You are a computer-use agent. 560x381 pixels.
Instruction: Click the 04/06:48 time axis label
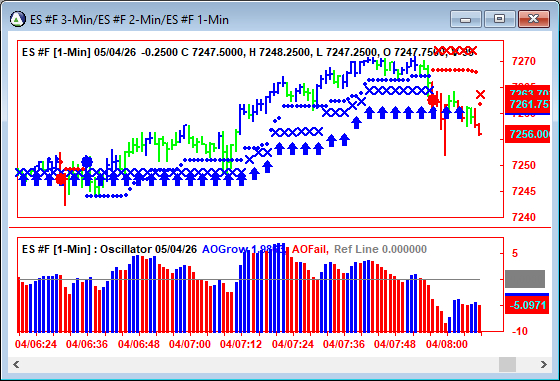click(139, 344)
